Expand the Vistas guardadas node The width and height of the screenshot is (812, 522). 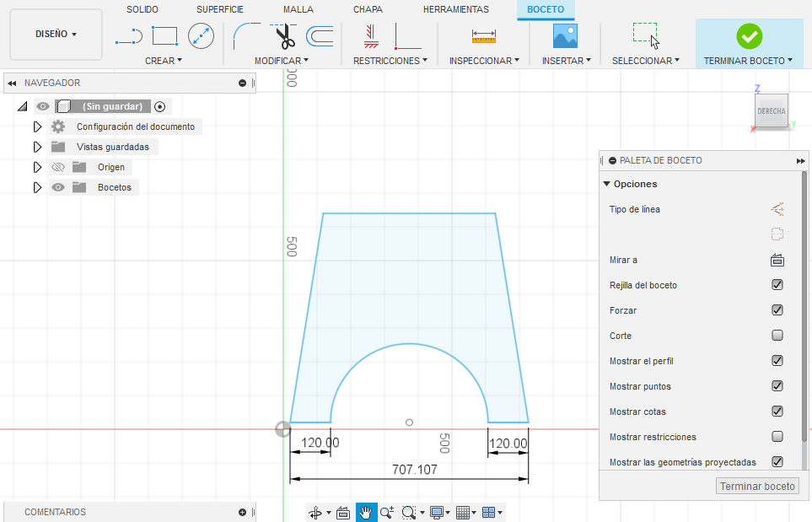coord(37,147)
